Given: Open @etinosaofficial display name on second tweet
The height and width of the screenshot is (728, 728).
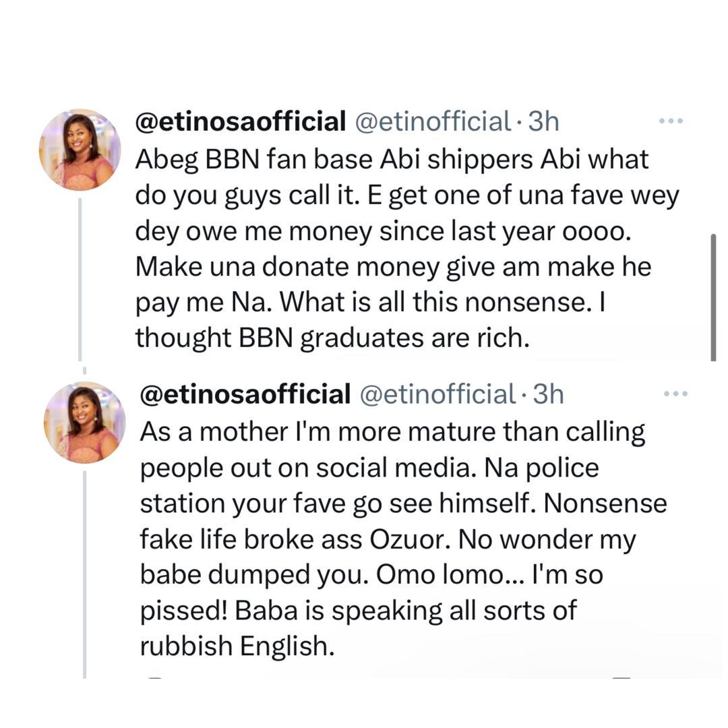Looking at the screenshot, I should [244, 394].
